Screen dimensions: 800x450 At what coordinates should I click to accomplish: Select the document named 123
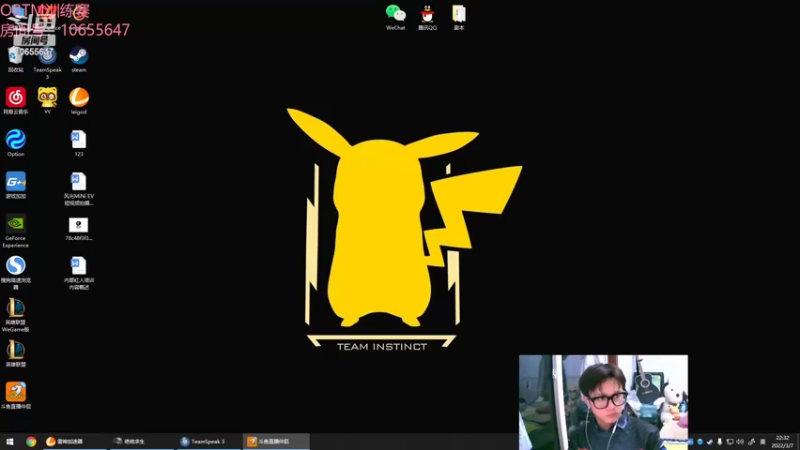tap(79, 143)
